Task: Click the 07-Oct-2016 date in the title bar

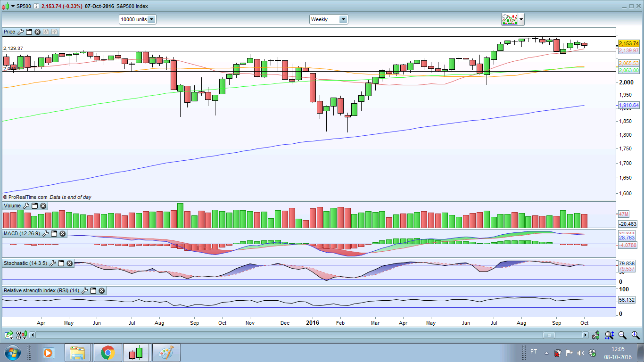Action: [x=99, y=6]
